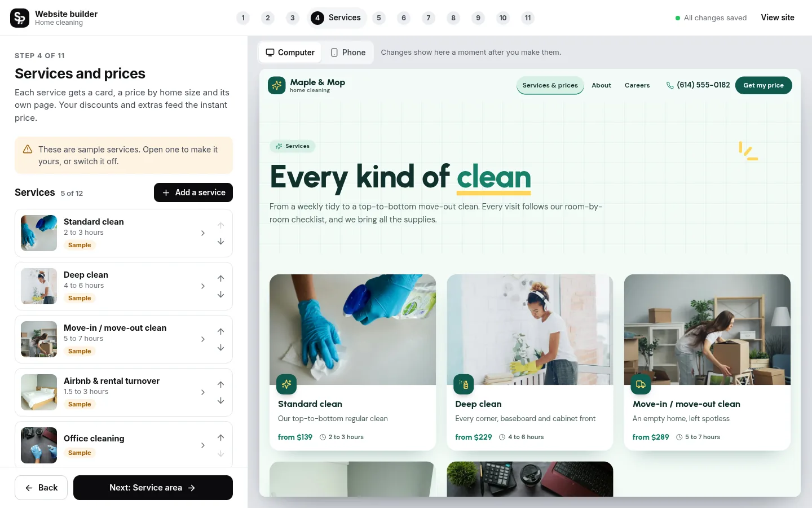Go to step 11

pos(528,18)
